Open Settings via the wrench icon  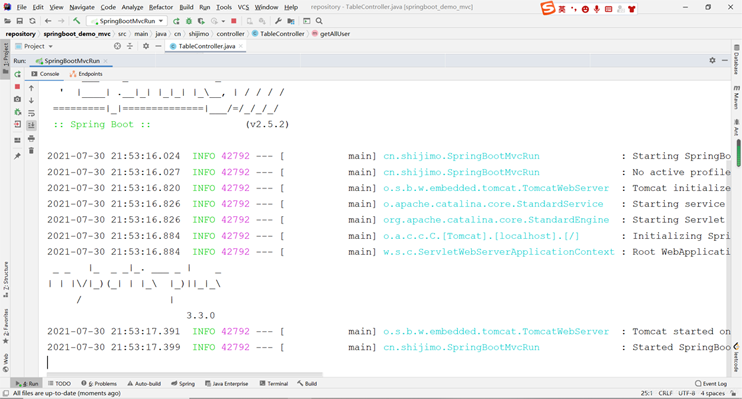coord(278,21)
